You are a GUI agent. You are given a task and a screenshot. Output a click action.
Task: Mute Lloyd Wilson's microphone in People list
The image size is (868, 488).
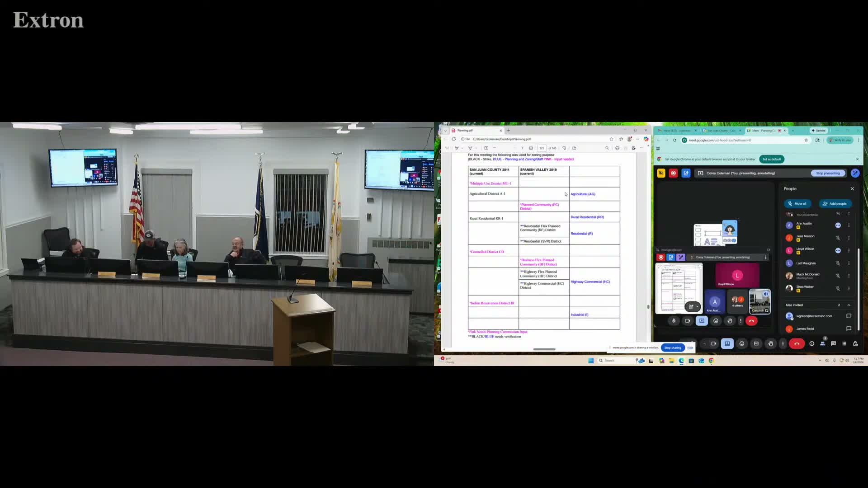click(838, 251)
